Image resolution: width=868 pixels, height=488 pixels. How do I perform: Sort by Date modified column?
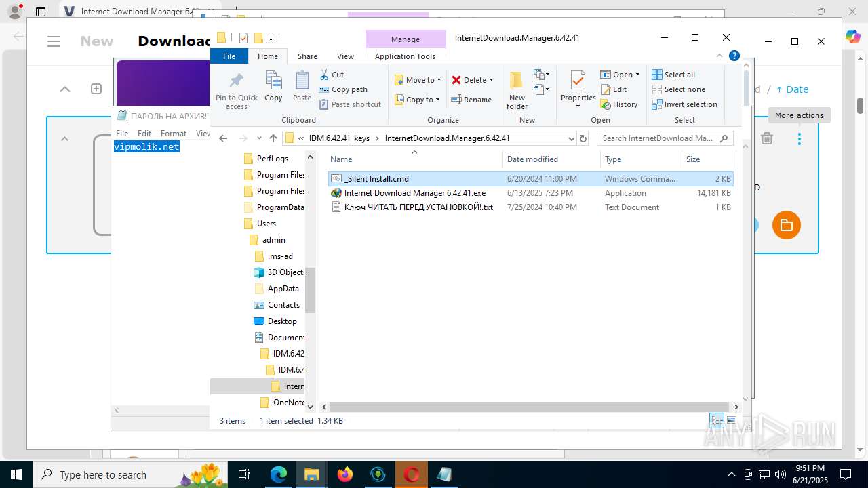(551, 159)
